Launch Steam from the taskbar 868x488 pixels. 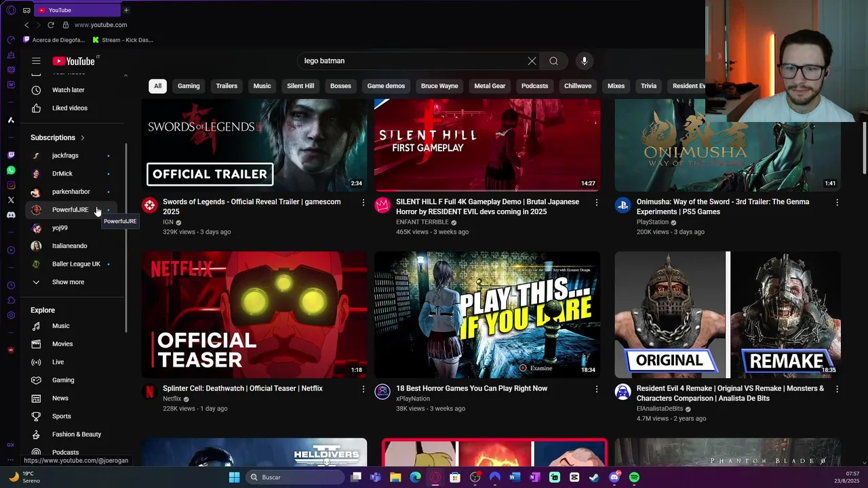pyautogui.click(x=594, y=477)
